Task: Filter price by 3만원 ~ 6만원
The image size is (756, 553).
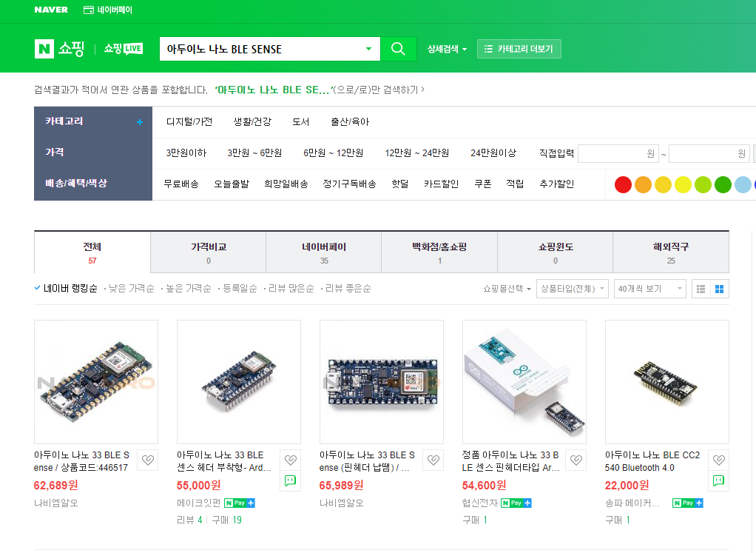Action: click(x=254, y=153)
